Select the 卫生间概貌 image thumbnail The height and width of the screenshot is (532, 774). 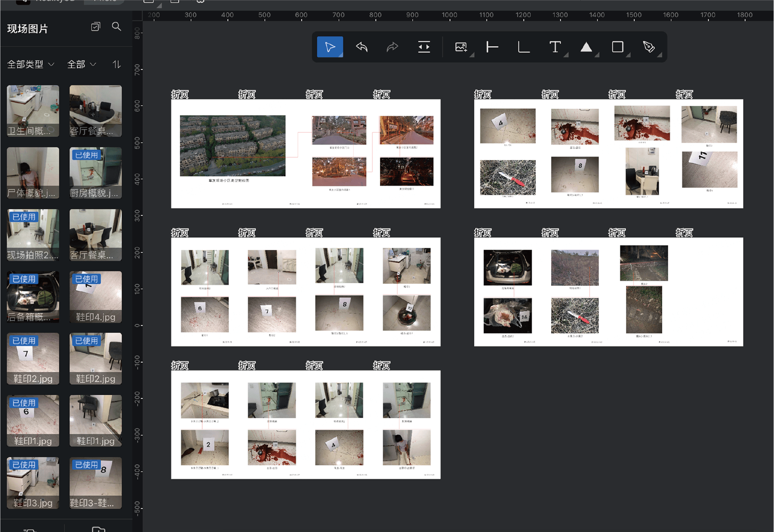33,111
